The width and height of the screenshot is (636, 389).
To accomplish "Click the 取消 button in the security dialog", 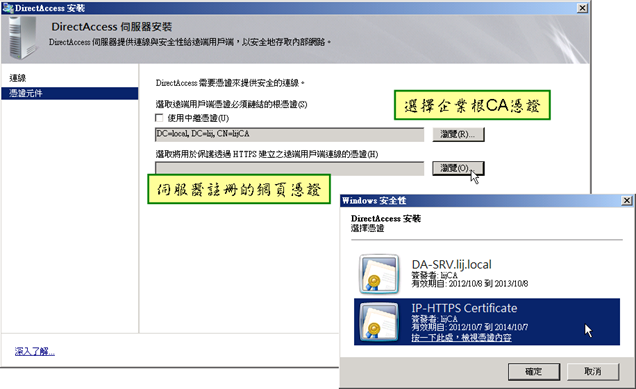I will pyautogui.click(x=593, y=372).
